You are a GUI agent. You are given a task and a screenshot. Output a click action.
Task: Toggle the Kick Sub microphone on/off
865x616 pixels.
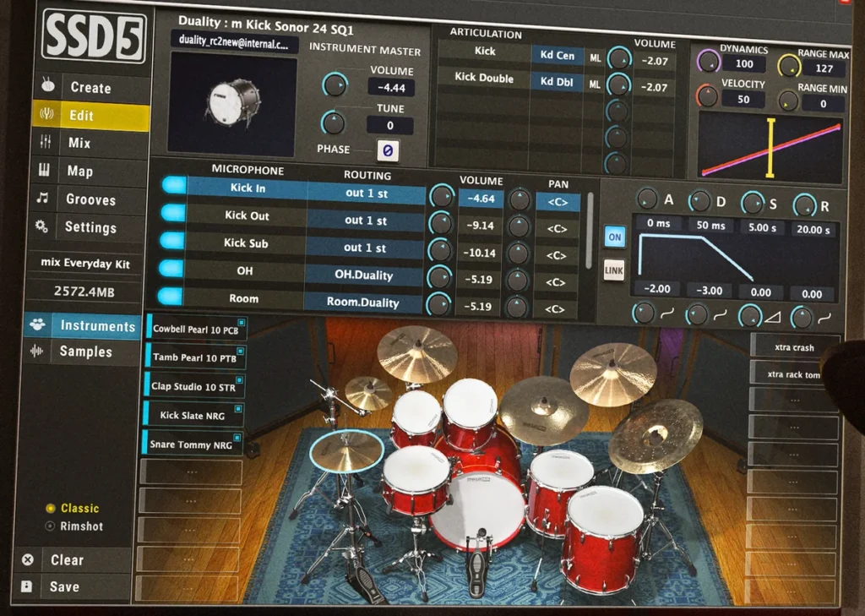pyautogui.click(x=172, y=240)
